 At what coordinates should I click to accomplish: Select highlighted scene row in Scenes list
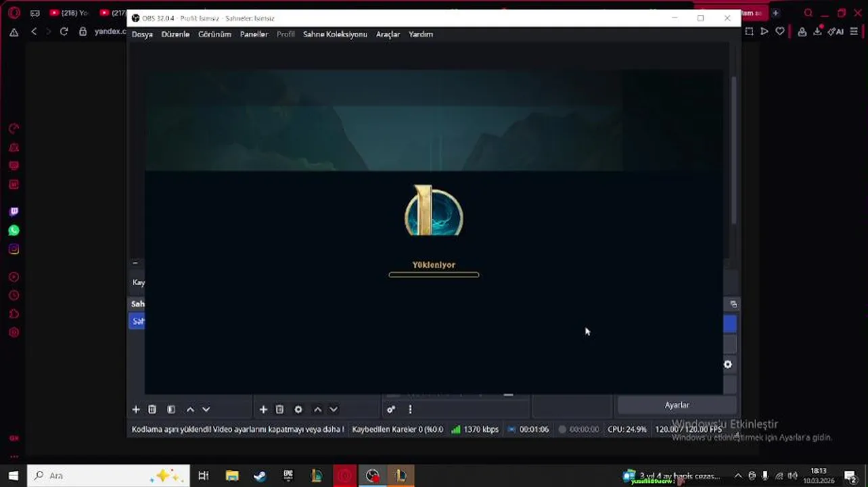[x=137, y=321]
